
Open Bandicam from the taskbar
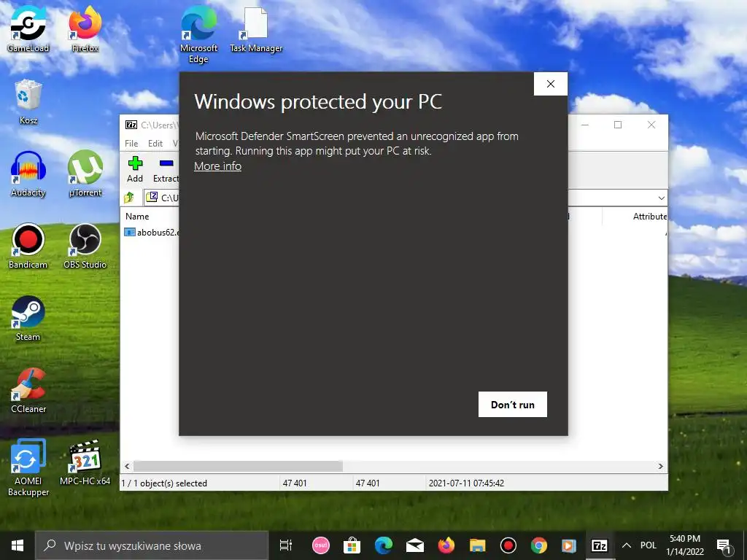point(508,545)
